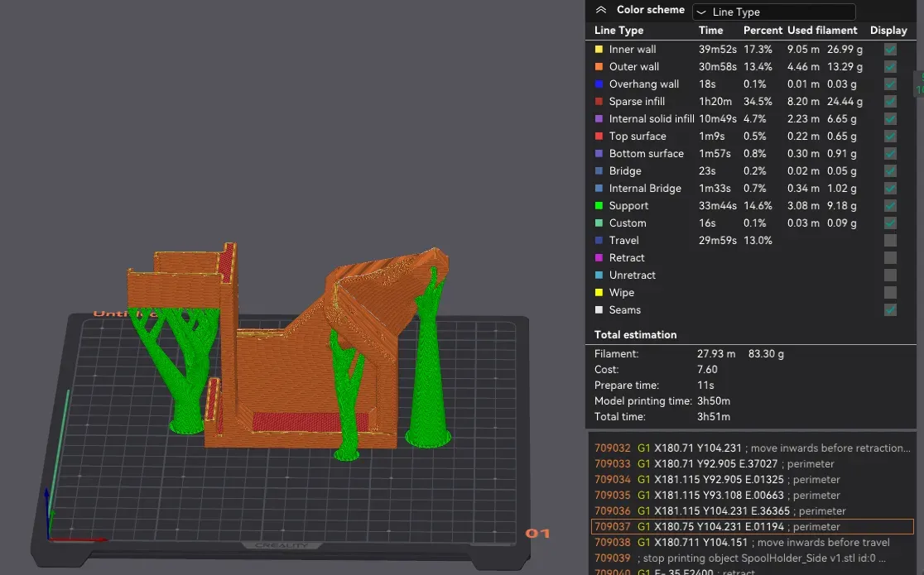Select the Travel line type label
This screenshot has width=924, height=575.
pyautogui.click(x=623, y=241)
